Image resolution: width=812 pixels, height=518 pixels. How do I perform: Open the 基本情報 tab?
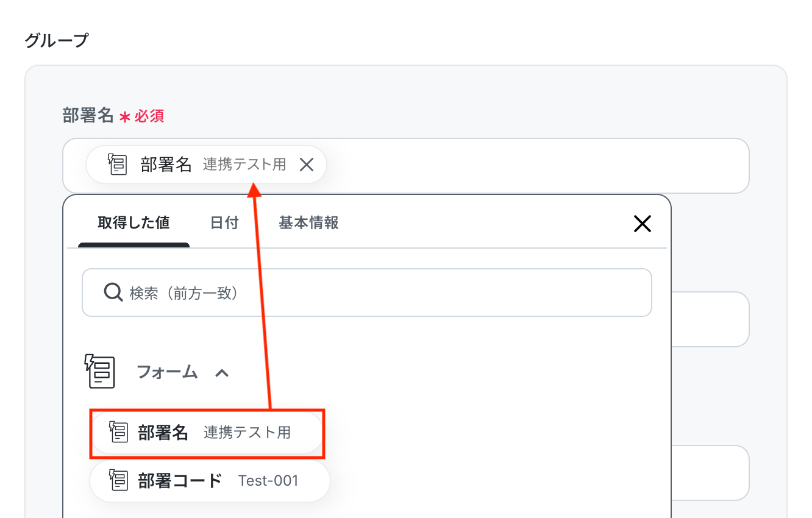tap(308, 223)
